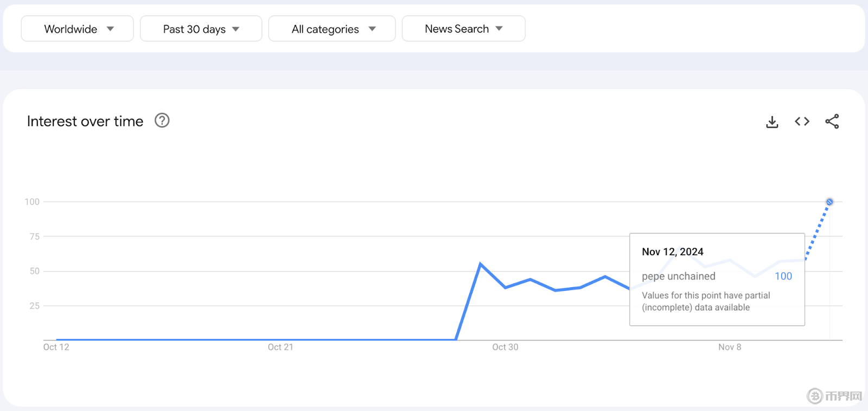This screenshot has width=868, height=411.
Task: Click the watermark logo in the bottom corner
Action: coord(834,396)
